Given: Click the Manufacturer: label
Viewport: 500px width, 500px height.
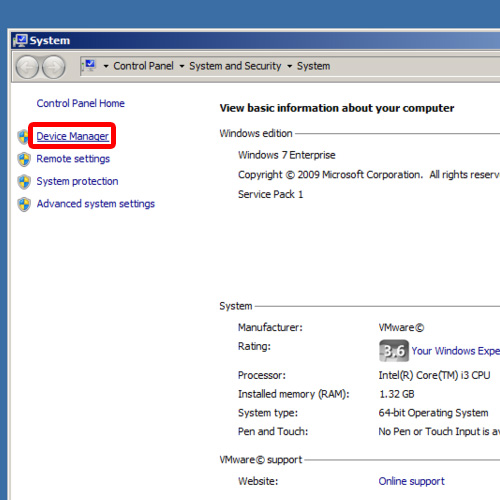Looking at the screenshot, I should pos(270,327).
